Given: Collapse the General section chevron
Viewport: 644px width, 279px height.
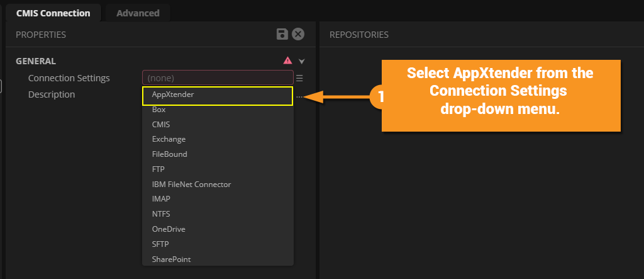Looking at the screenshot, I should [302, 61].
